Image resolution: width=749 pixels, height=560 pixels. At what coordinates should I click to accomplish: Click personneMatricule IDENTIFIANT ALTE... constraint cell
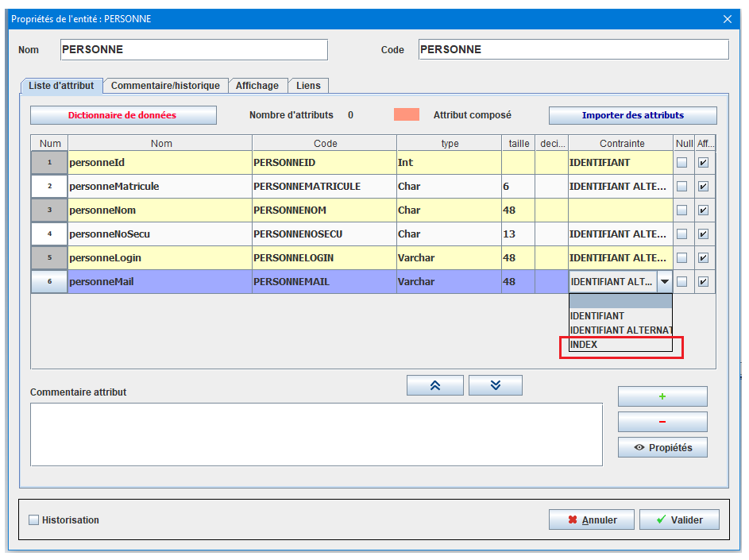(x=620, y=187)
